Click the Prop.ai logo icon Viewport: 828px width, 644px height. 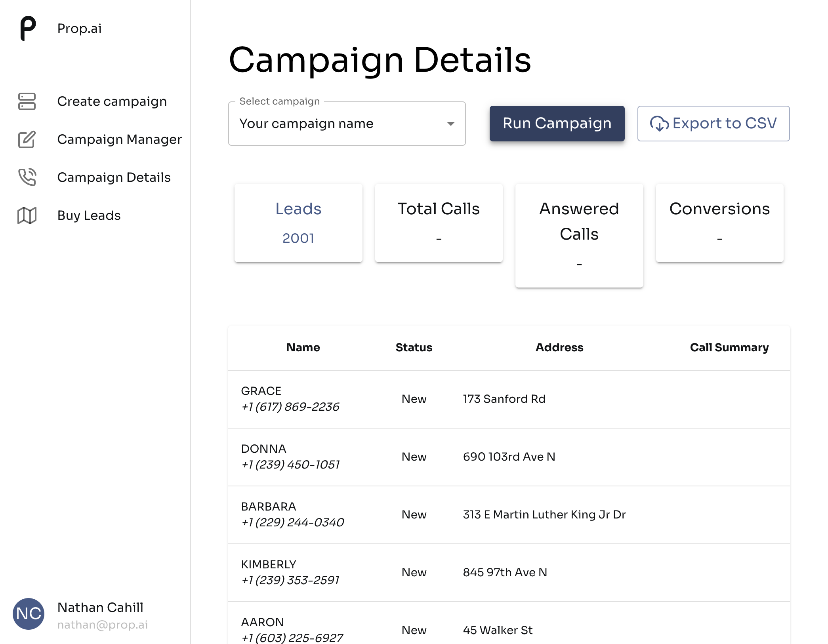[28, 29]
